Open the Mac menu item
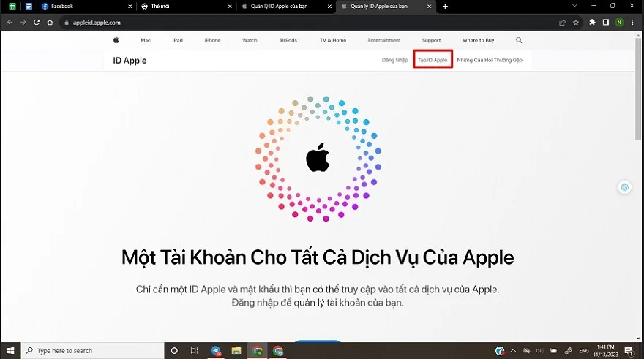The width and height of the screenshot is (644, 359). [146, 40]
